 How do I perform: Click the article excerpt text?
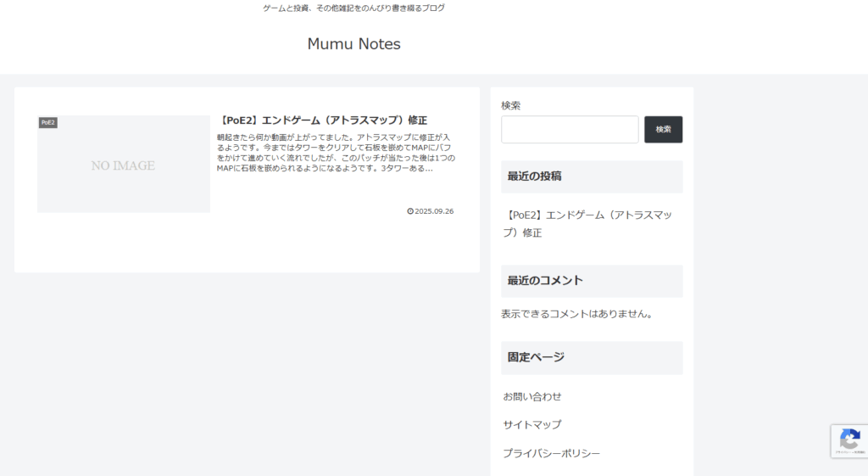tap(336, 153)
